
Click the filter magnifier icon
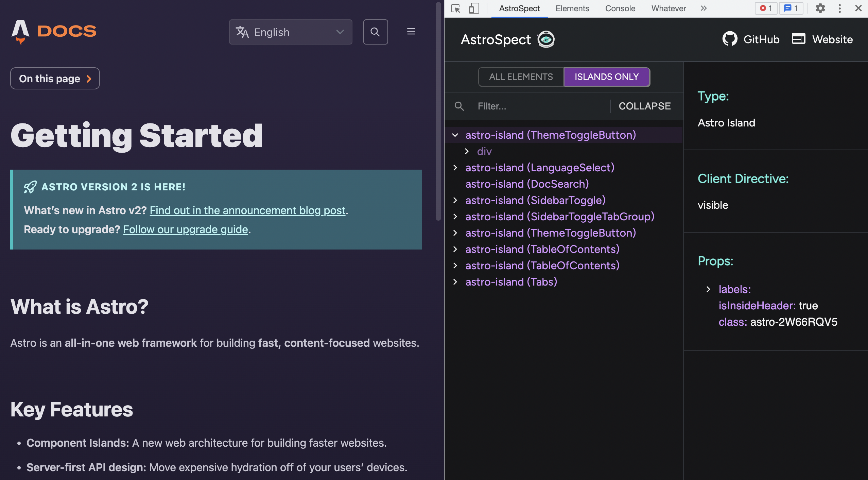[x=459, y=106]
